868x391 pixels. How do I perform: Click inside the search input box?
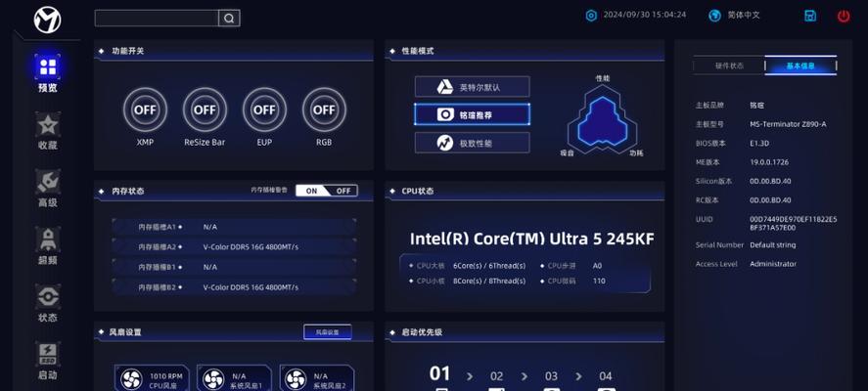pos(157,19)
